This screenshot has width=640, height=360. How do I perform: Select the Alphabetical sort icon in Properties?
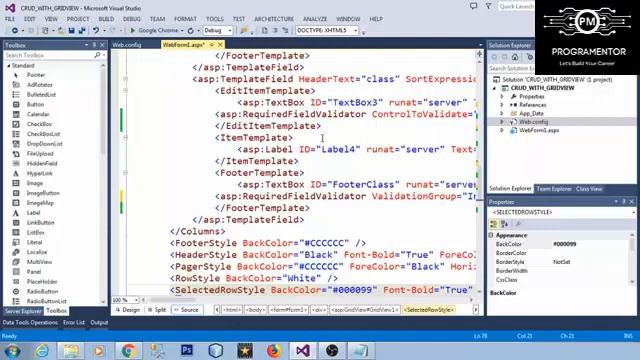pos(504,224)
